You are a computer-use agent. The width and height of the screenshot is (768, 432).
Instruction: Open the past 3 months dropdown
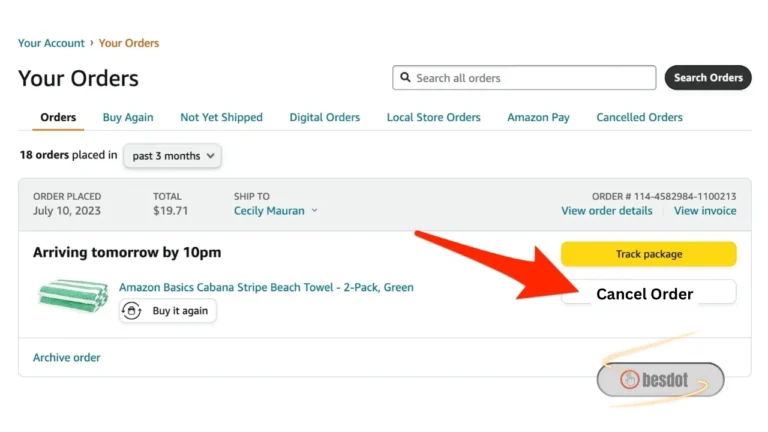click(172, 156)
